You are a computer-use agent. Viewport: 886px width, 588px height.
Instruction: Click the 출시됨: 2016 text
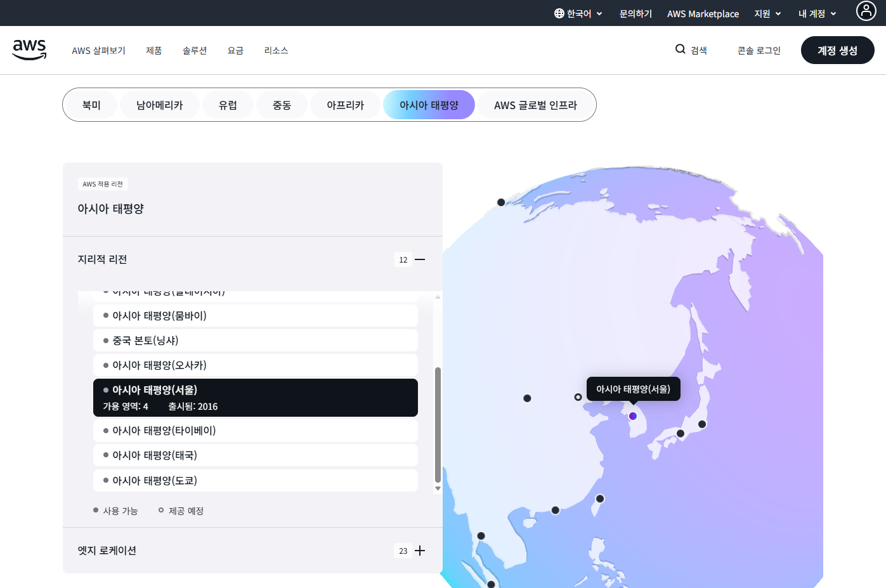point(193,406)
